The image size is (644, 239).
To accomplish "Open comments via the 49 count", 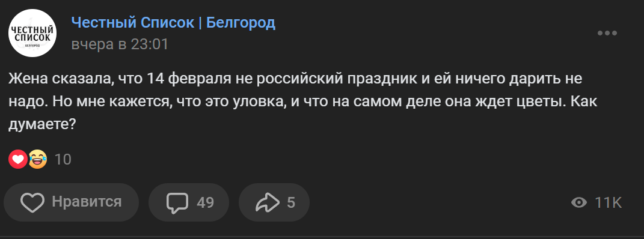I will [206, 202].
